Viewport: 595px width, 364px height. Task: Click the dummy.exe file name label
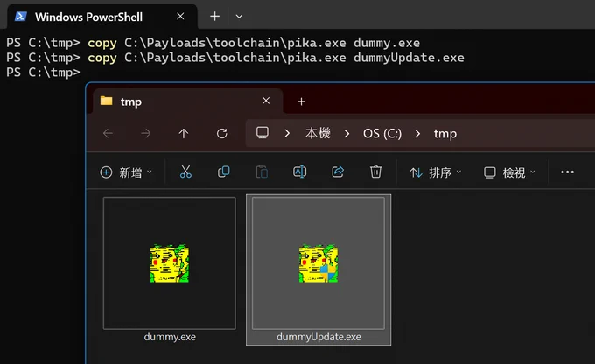(170, 337)
